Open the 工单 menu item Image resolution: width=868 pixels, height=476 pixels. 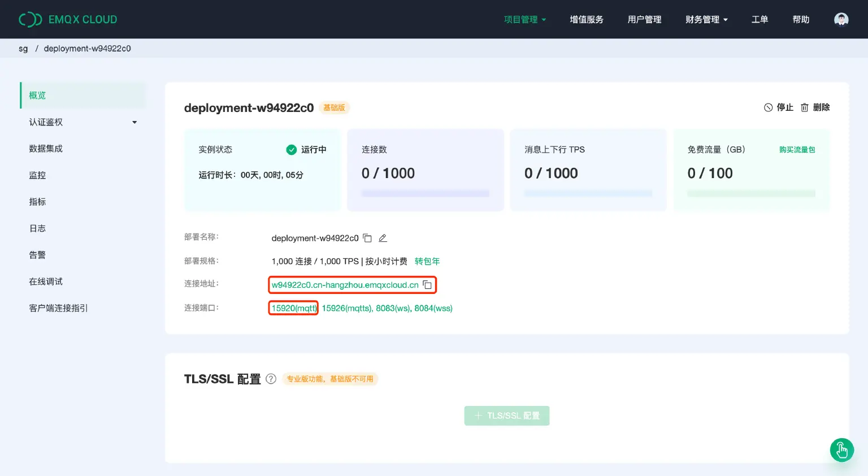760,19
